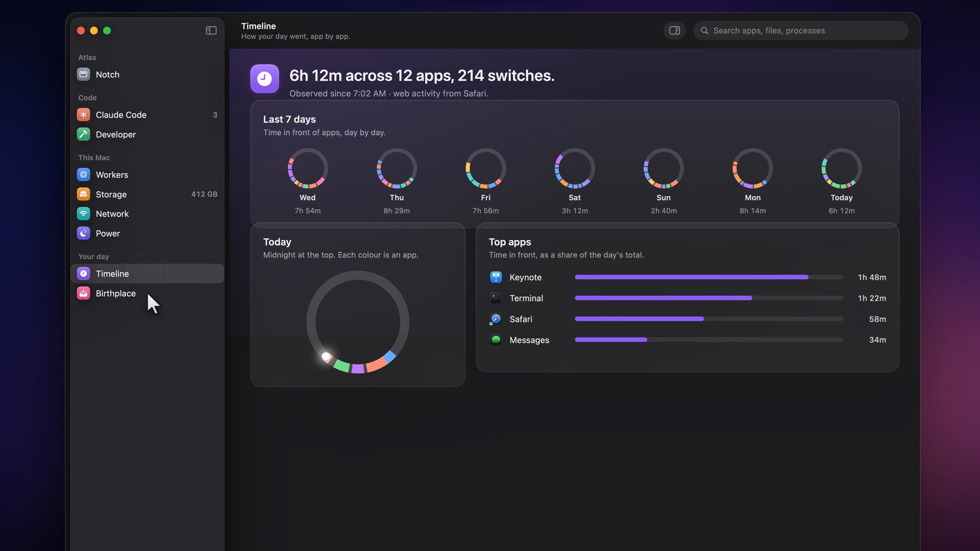Go to the Developer page
Viewport: 980px width, 551px height.
(147, 134)
